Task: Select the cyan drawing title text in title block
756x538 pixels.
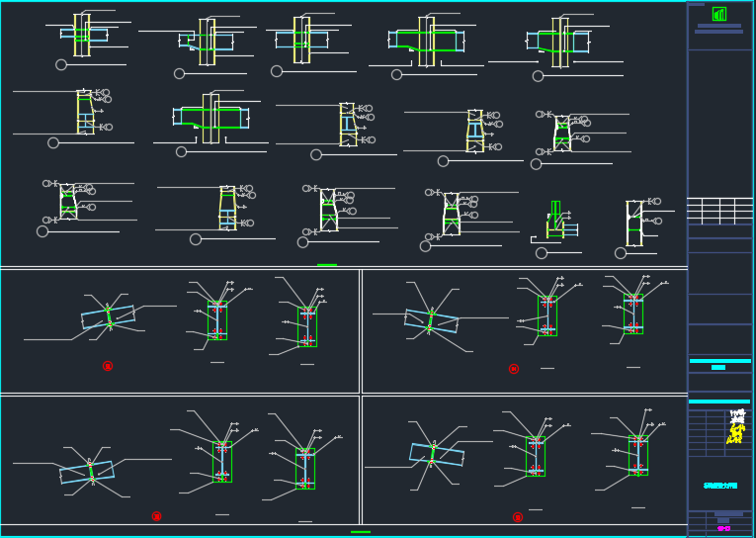Action: coord(720,486)
